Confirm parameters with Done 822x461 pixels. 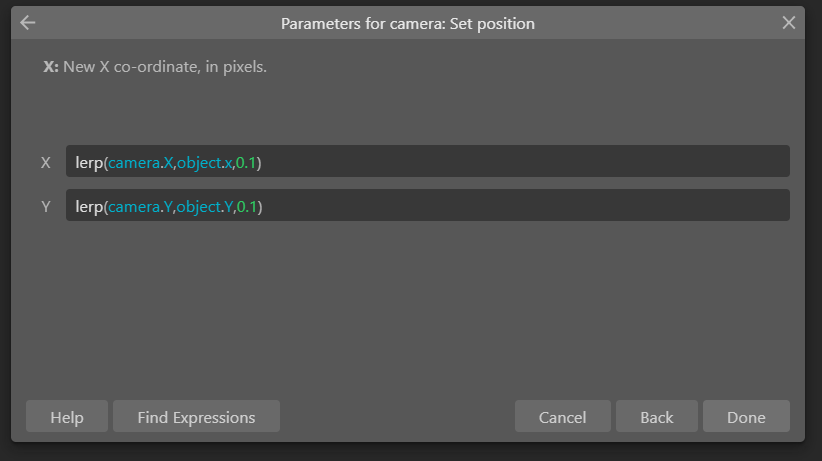pyautogui.click(x=746, y=416)
